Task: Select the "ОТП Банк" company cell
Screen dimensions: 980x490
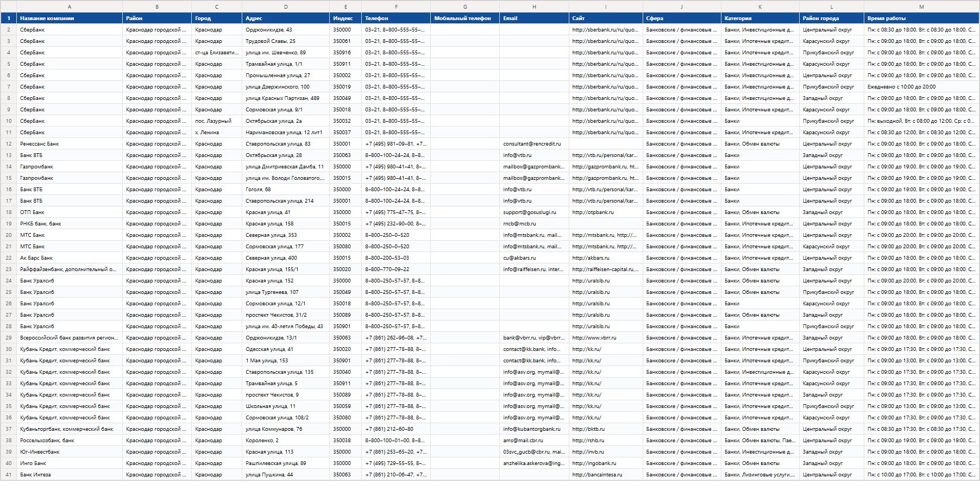Action: 70,212
